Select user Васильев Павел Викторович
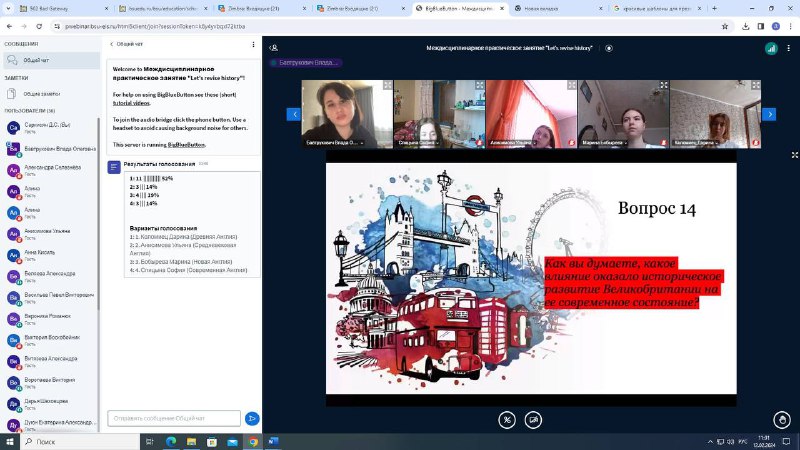Viewport: 800px width, 450px height. 50,298
